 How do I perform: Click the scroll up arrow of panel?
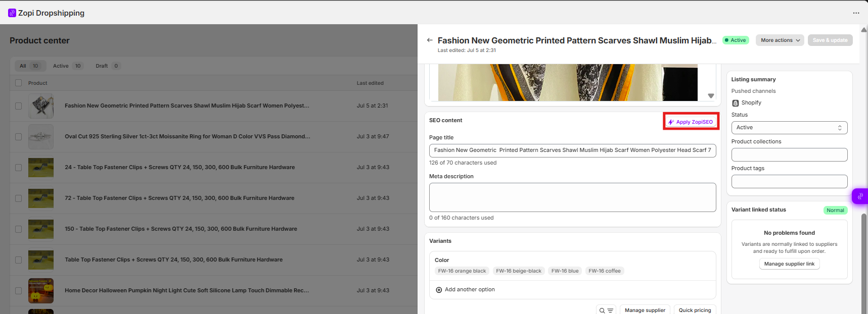pyautogui.click(x=864, y=29)
